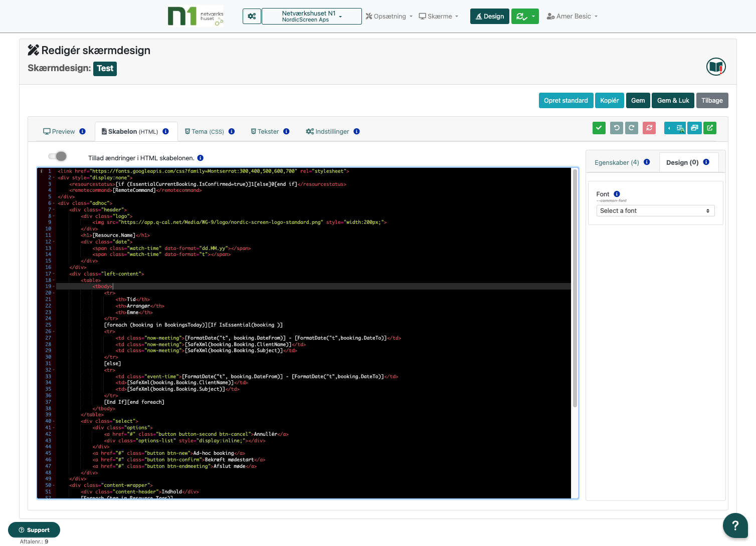Click the round question mark help bubble
This screenshot has height=546, width=756.
(735, 525)
